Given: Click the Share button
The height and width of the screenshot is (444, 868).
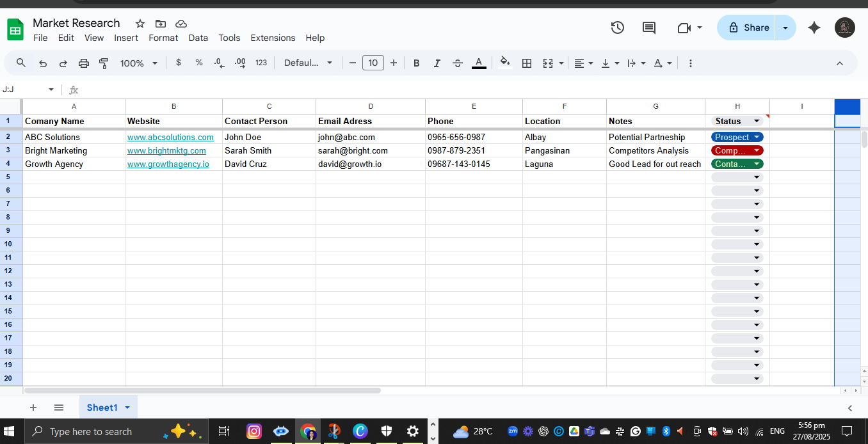Looking at the screenshot, I should (746, 28).
